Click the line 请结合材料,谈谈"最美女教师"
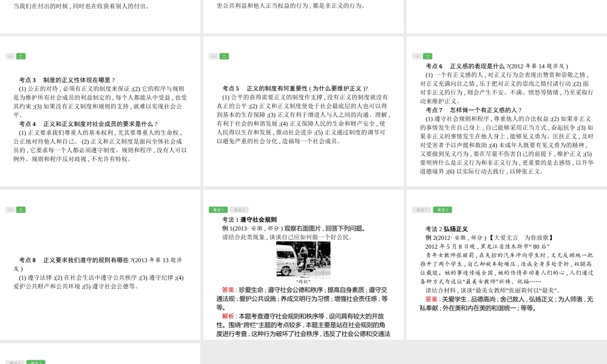This screenshot has height=364, width=607. pos(493,291)
